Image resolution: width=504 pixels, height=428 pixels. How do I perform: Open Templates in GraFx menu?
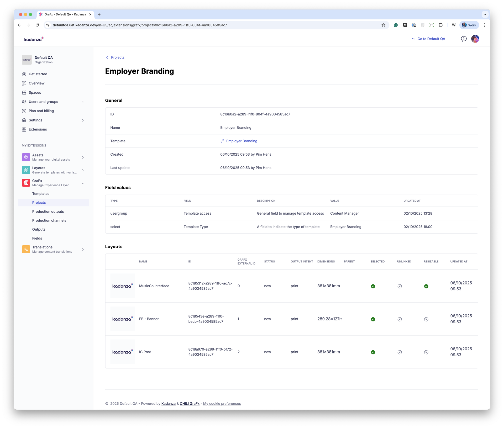click(41, 194)
